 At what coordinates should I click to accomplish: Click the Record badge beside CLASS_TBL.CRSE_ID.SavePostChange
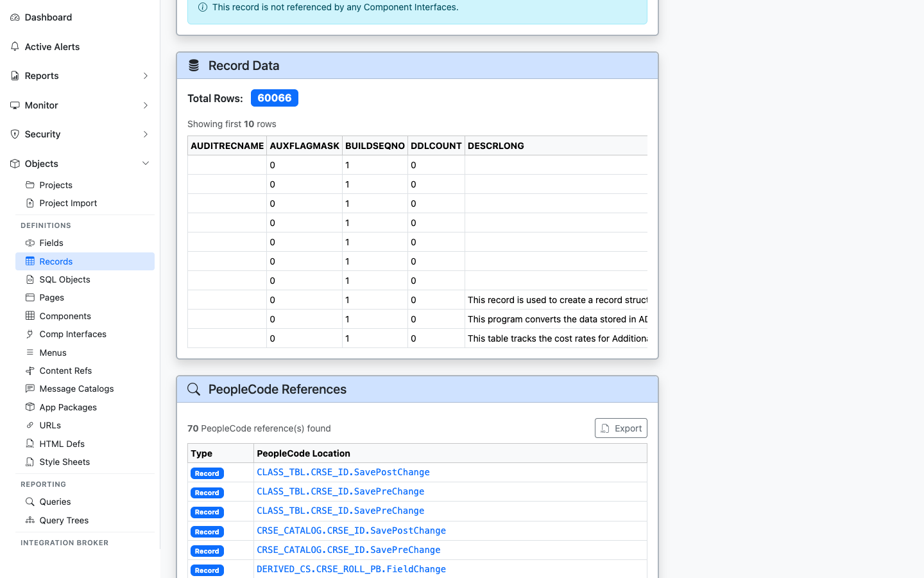click(x=207, y=473)
